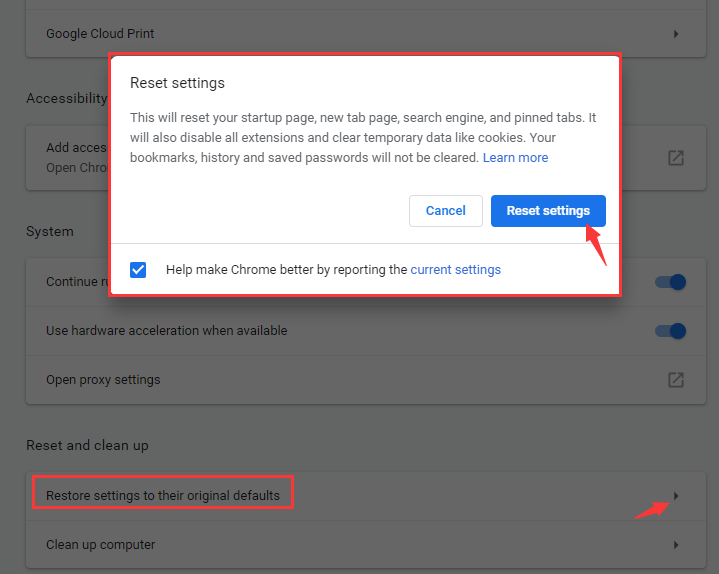This screenshot has width=719, height=574.
Task: Expand Clean up computer arrow
Action: [x=676, y=545]
